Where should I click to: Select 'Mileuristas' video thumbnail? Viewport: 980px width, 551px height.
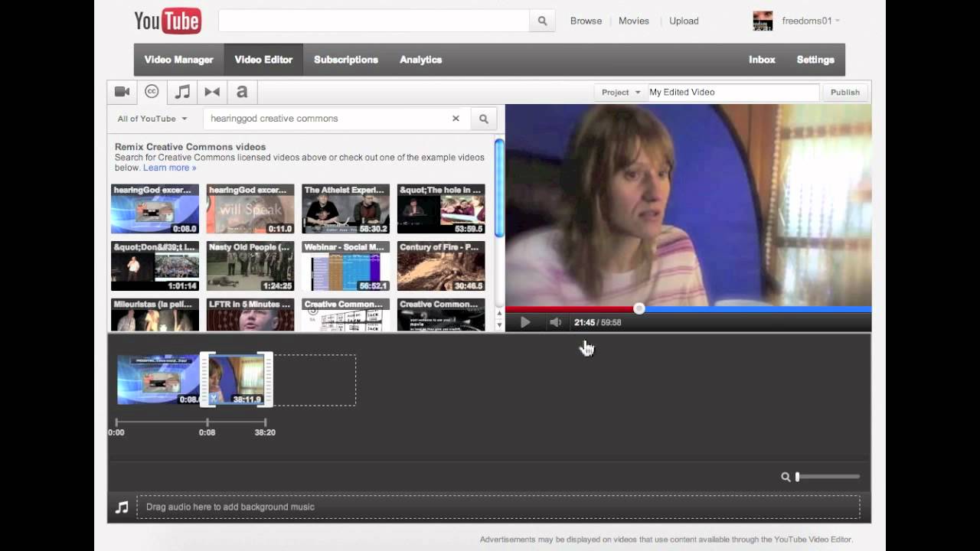point(155,315)
